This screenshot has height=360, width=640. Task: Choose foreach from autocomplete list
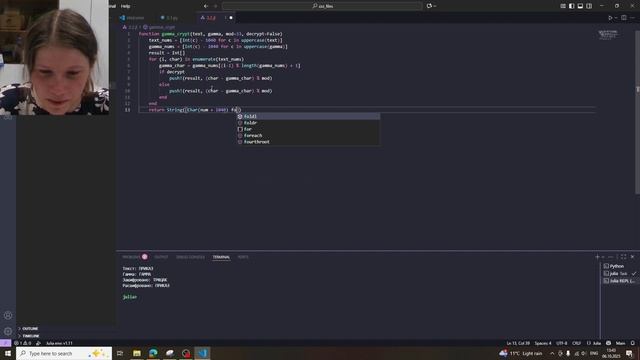click(308, 136)
